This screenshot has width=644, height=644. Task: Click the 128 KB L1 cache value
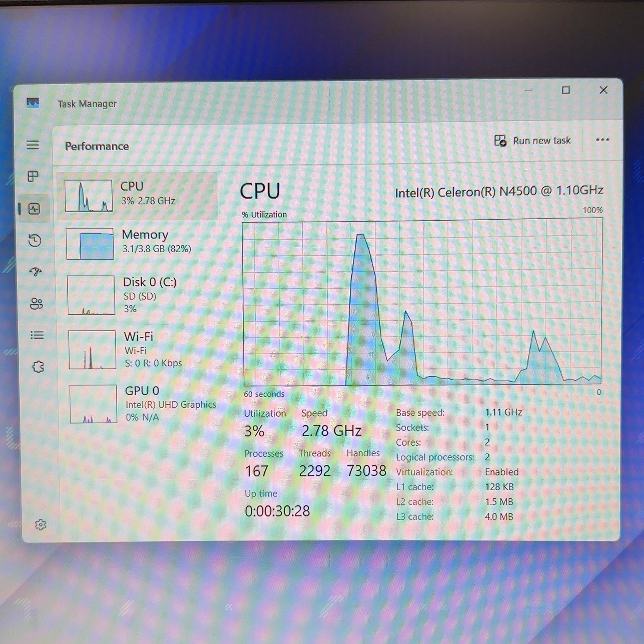click(x=499, y=487)
